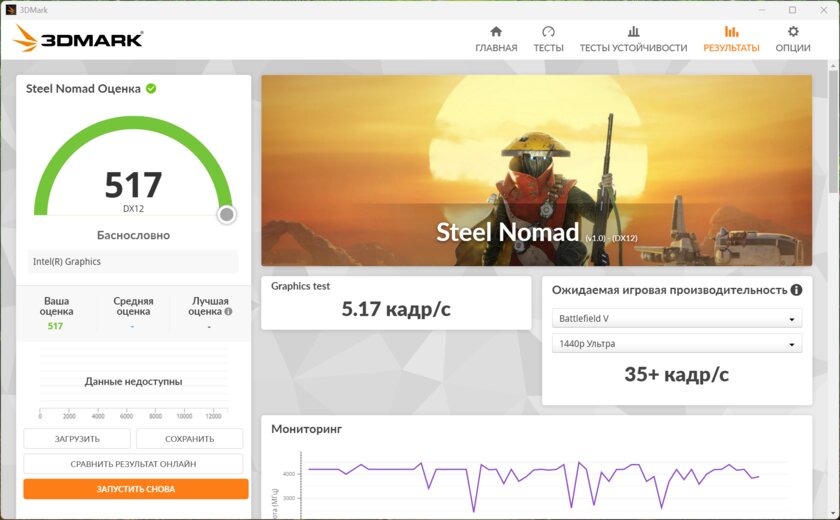
Task: Switch to ТЕСТЫ УСТОЙЧИВОСТИ tab
Action: 633,48
